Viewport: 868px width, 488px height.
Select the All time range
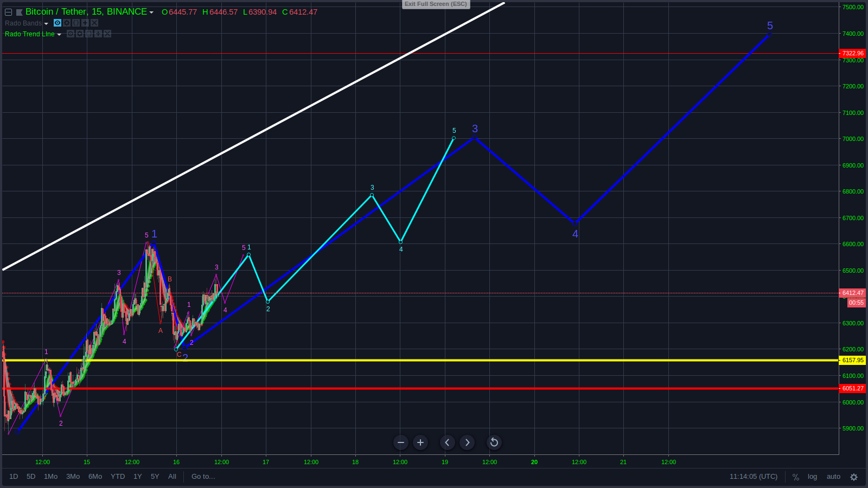tap(172, 477)
